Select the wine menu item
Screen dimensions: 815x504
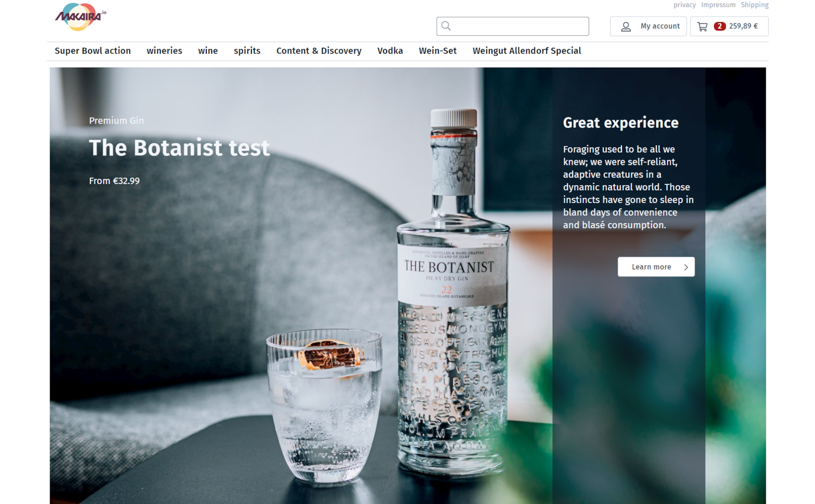pyautogui.click(x=208, y=51)
